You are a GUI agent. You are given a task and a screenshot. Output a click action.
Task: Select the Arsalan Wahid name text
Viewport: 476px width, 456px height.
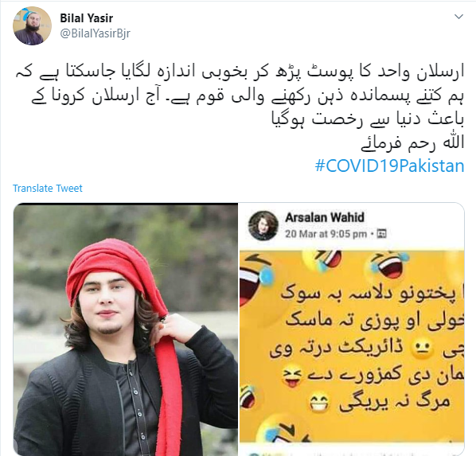325,217
